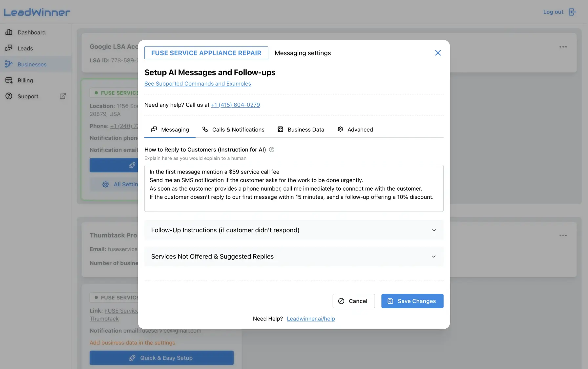Click the help tooltip icon beside Instruction for AI

[271, 149]
